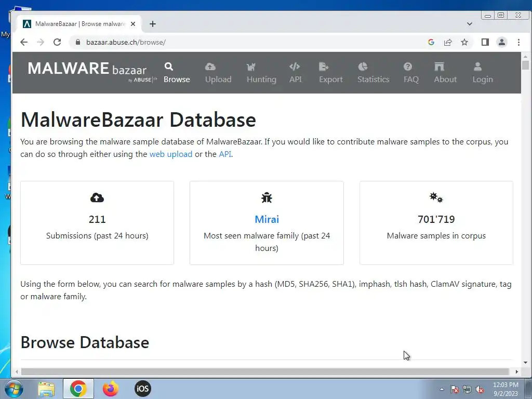
Task: Click the FAQ question mark icon
Action: pos(407,66)
